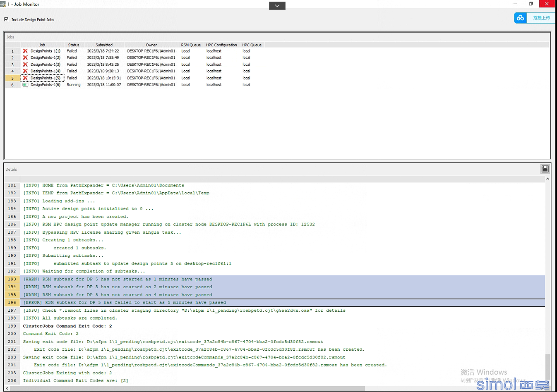Click submitted time 2023/3/18 7:24:22
The height and width of the screenshot is (392, 557).
tap(103, 51)
